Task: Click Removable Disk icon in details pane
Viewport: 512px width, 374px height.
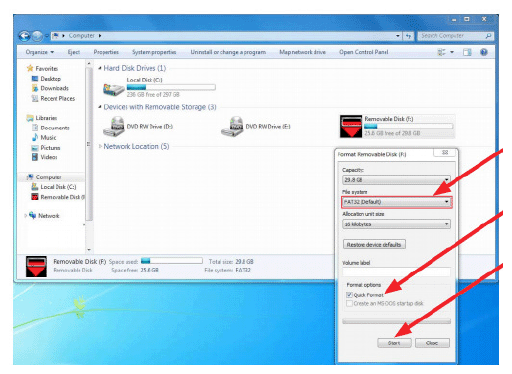Action: coord(36,266)
